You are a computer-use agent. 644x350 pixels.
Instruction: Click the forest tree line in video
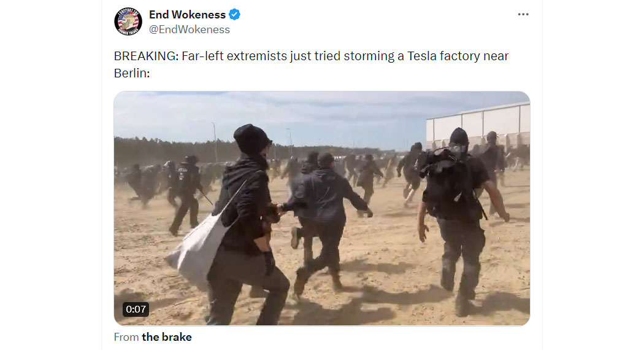(172, 150)
